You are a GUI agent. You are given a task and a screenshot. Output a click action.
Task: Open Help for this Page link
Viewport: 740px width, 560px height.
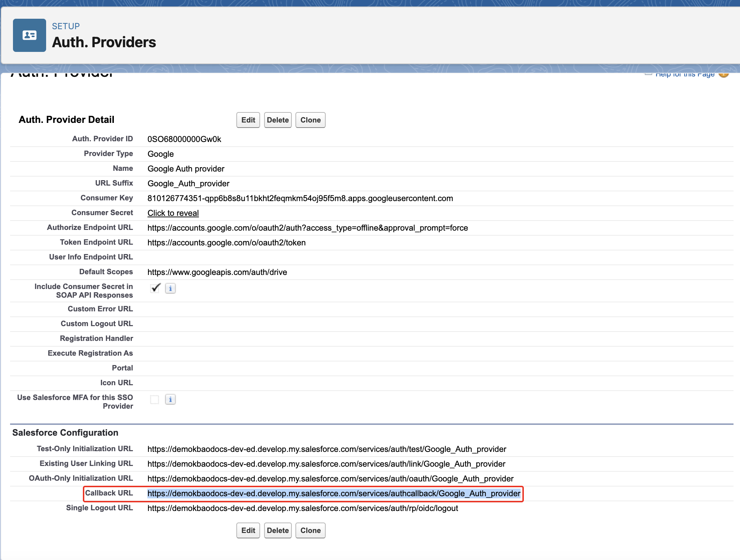coord(685,75)
